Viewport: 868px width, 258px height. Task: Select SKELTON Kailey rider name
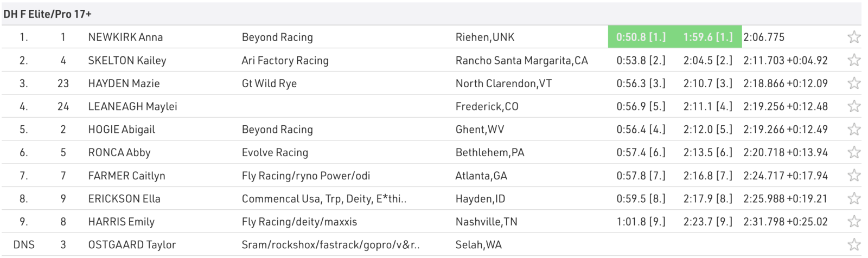pos(127,60)
